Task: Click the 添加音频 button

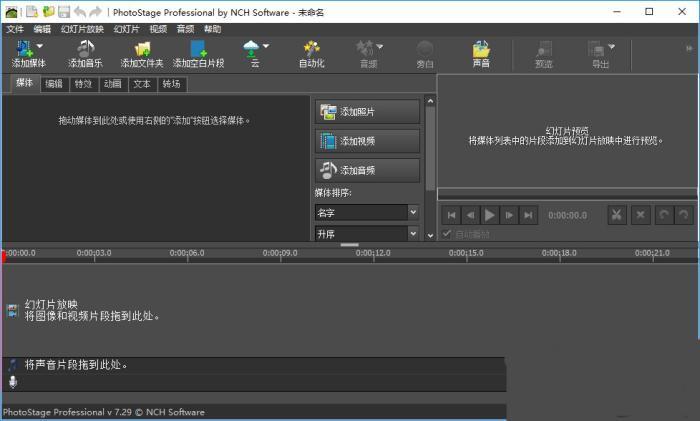Action: (x=367, y=170)
